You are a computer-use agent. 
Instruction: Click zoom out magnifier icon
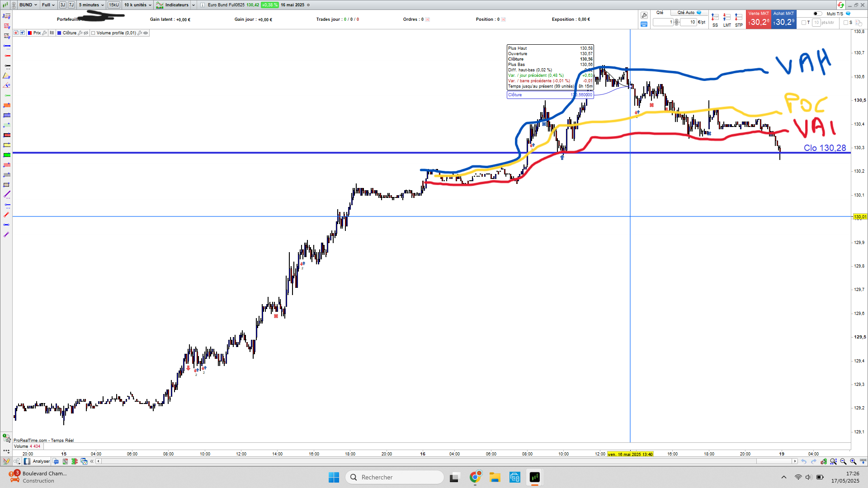843,461
